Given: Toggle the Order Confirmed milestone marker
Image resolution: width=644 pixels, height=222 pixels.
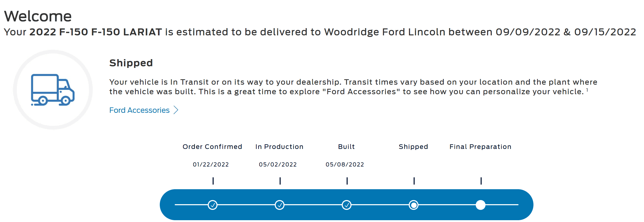Looking at the screenshot, I should point(212,181).
